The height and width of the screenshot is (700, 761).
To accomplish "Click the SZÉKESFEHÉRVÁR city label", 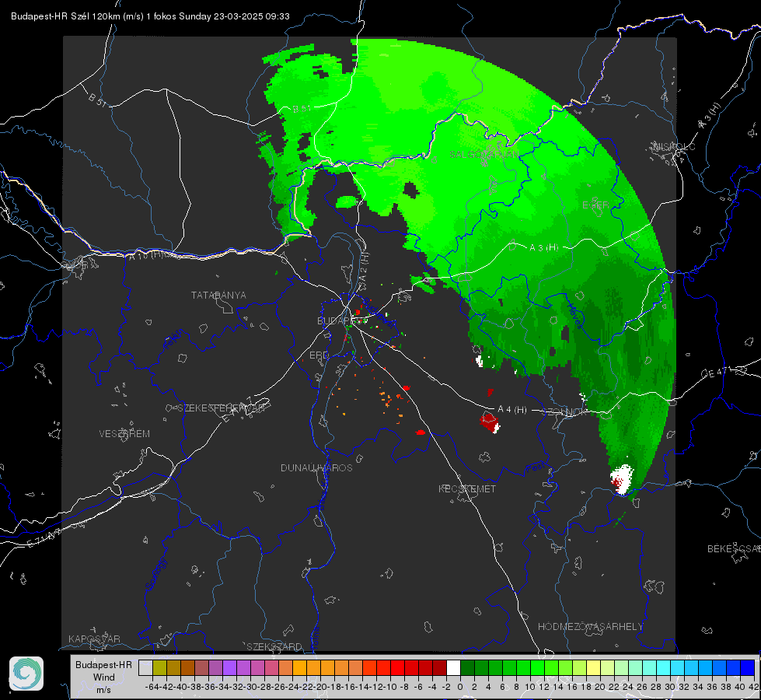I will pos(222,408).
